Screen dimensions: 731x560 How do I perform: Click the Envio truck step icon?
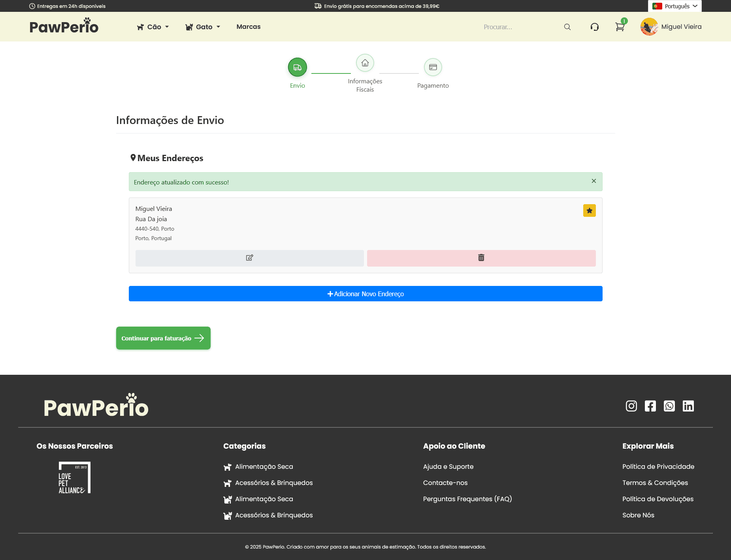[x=297, y=67]
